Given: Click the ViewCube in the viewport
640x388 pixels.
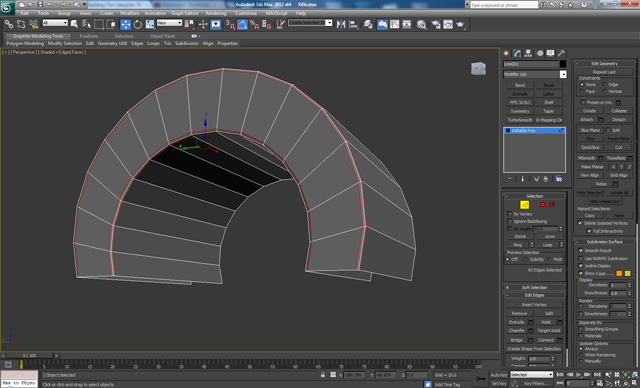Looking at the screenshot, I should (478, 69).
